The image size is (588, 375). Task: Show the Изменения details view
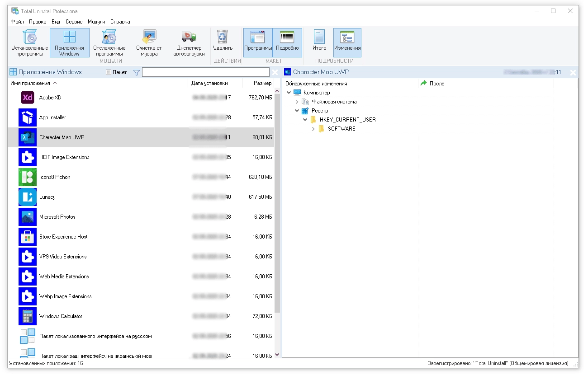347,43
